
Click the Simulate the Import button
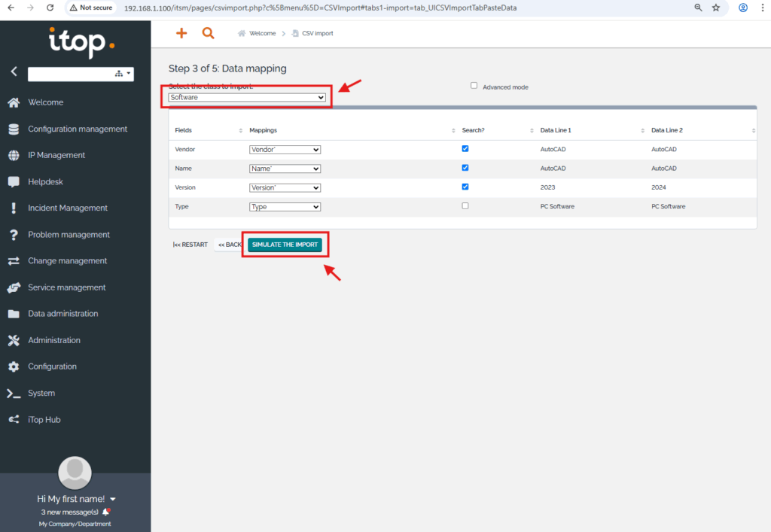tap(285, 245)
